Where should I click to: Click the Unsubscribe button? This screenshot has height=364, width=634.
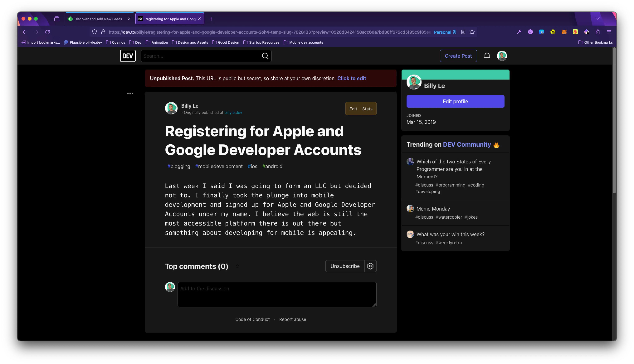345,266
